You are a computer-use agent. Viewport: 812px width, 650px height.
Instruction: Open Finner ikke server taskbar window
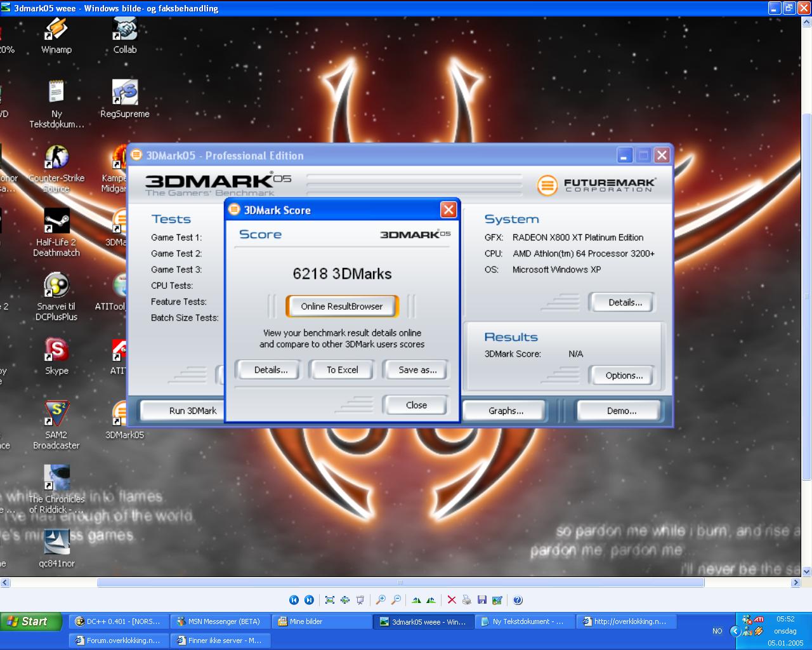click(220, 640)
